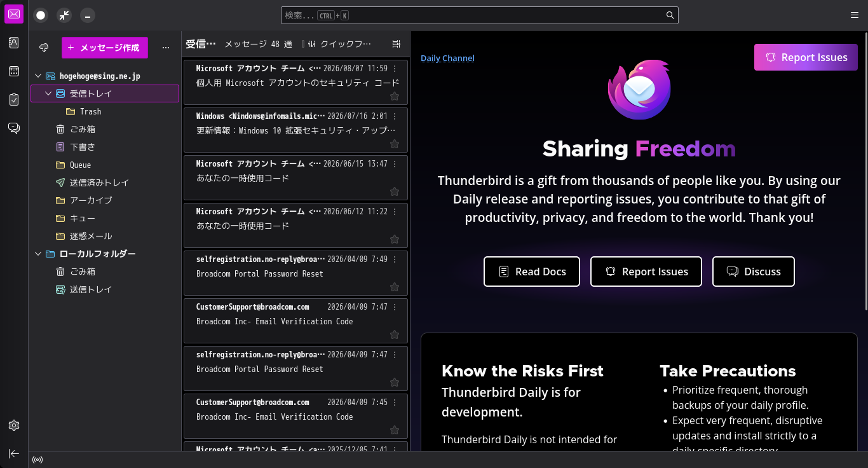
Task: Collapse the ローカルフォルダー tree chevron
Action: coord(38,254)
